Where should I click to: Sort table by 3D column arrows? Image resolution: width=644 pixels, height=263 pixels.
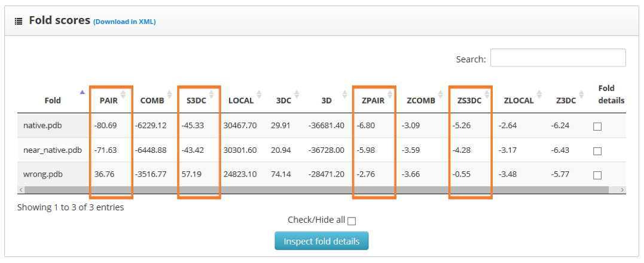[344, 95]
